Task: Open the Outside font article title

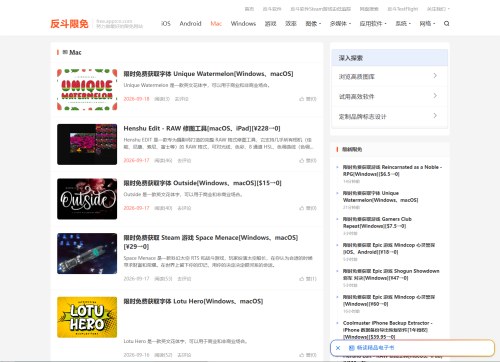Action: 202,183
